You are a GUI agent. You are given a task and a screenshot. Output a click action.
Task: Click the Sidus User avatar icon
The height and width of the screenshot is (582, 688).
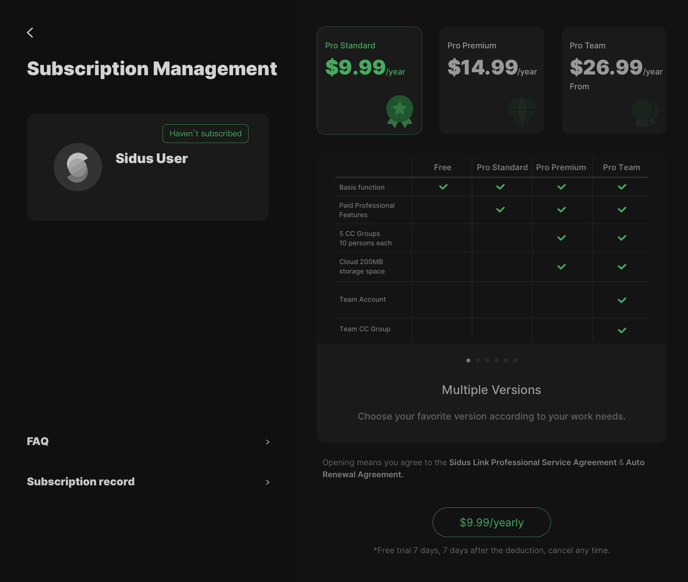coord(78,167)
